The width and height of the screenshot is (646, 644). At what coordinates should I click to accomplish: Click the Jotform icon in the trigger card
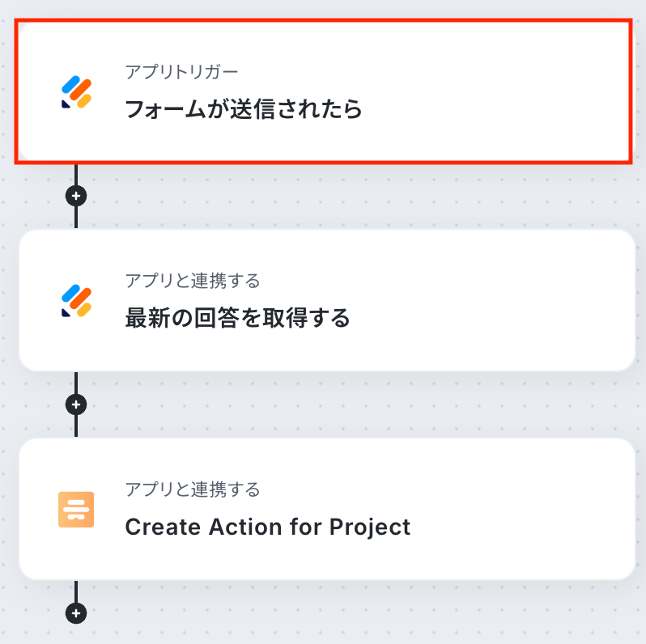coord(77,91)
